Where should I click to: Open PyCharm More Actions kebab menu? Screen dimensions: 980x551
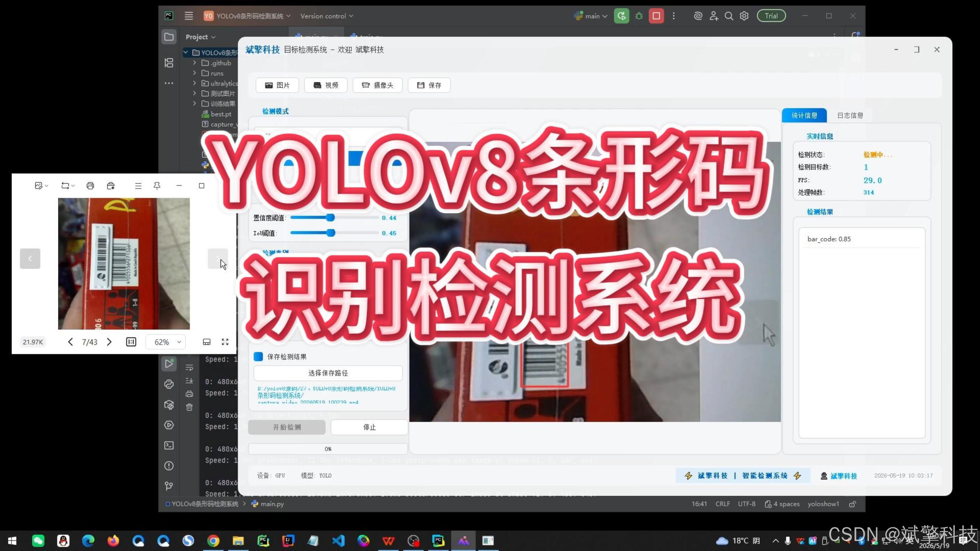point(674,16)
